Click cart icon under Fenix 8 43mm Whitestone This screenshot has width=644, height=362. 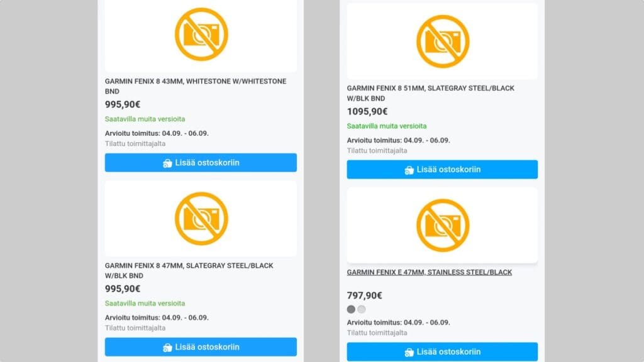[167, 163]
